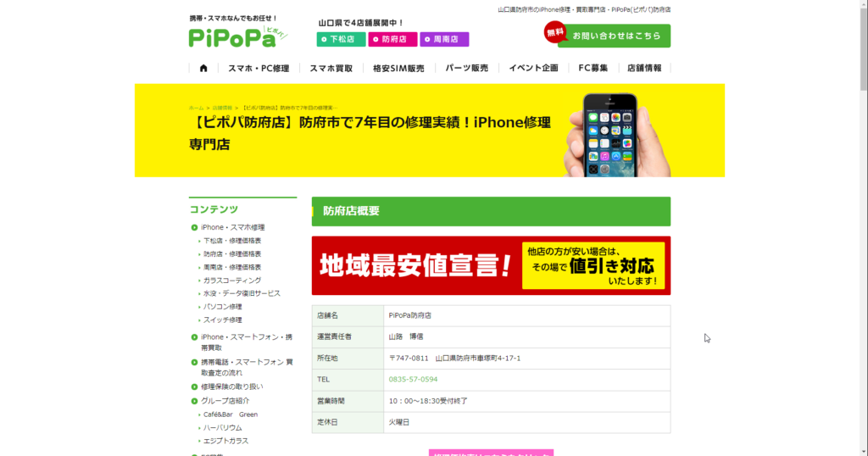Click circle icon on 防府店 button
This screenshot has width=868, height=456.
(376, 39)
